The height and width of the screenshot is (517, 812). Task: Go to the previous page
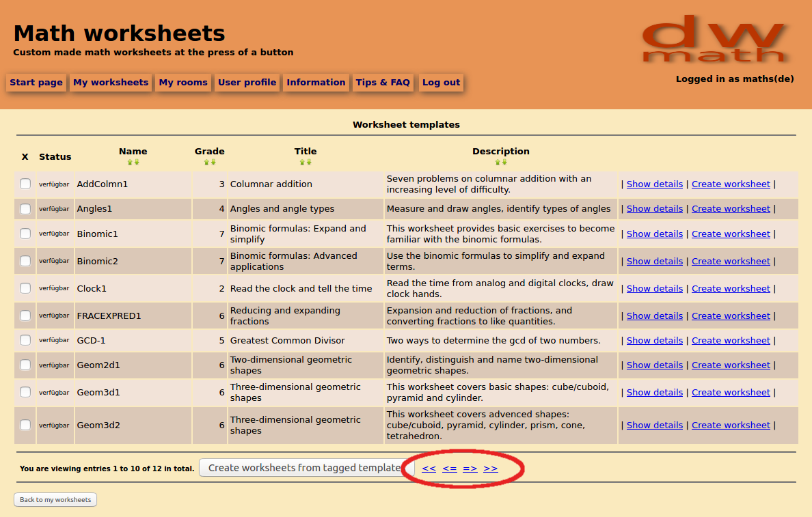click(450, 468)
